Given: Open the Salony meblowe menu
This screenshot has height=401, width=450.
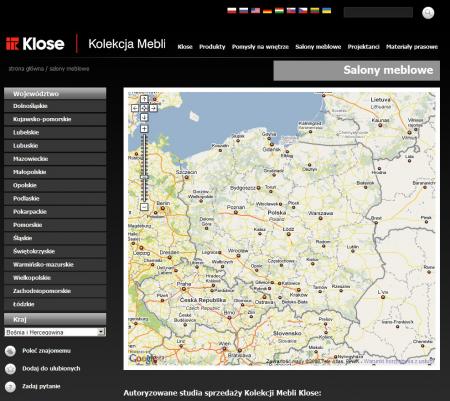Looking at the screenshot, I should pos(318,47).
